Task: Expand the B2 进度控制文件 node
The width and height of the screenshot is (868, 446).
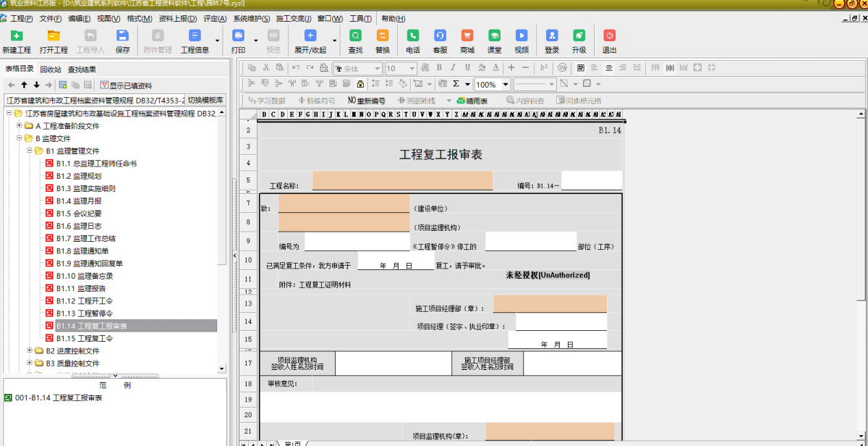Action: 30,351
